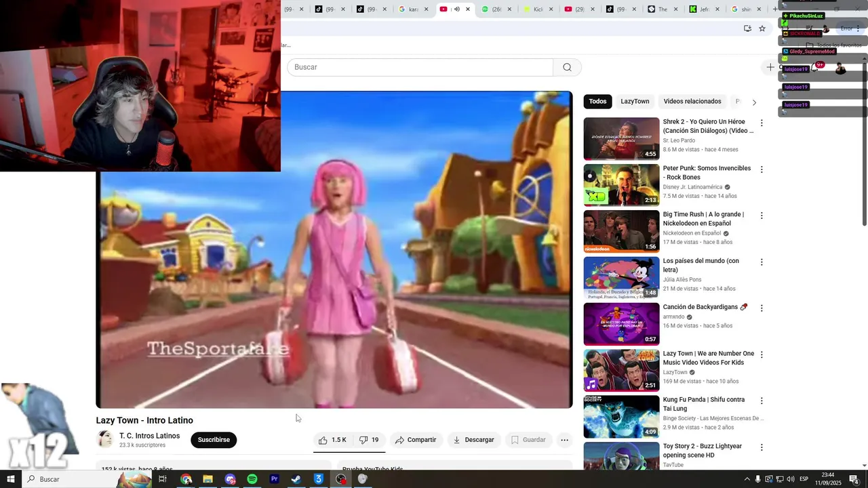Select the LazyTown filter chip

(635, 102)
